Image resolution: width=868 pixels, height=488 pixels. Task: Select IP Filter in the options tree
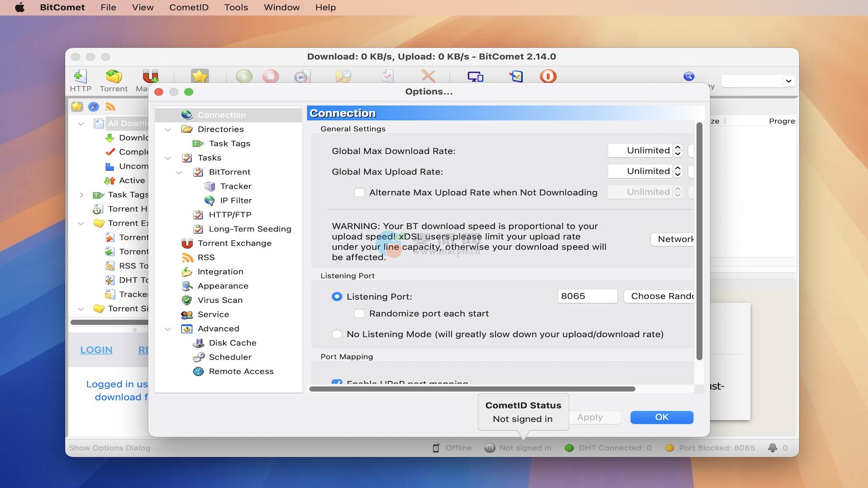pyautogui.click(x=235, y=200)
